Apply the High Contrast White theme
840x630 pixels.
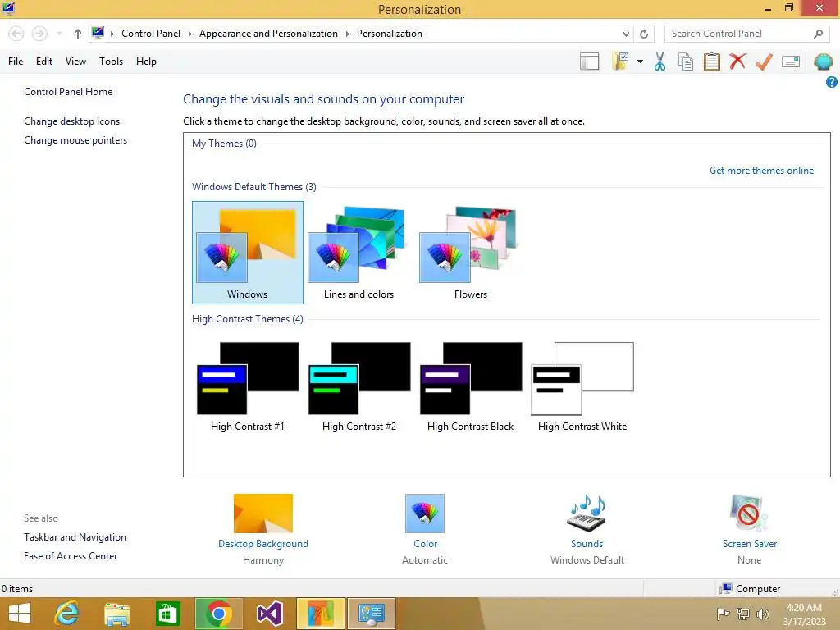pyautogui.click(x=582, y=387)
